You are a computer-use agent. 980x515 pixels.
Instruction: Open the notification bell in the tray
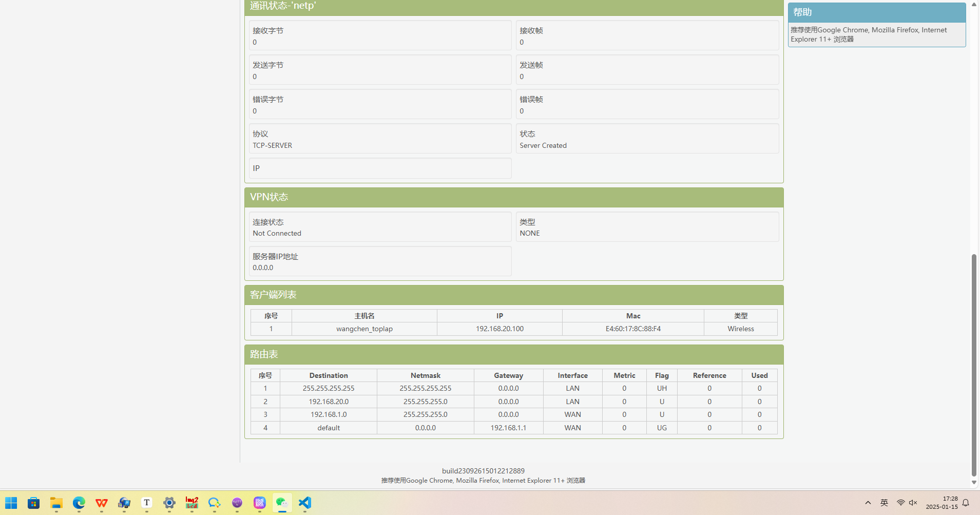tap(966, 503)
